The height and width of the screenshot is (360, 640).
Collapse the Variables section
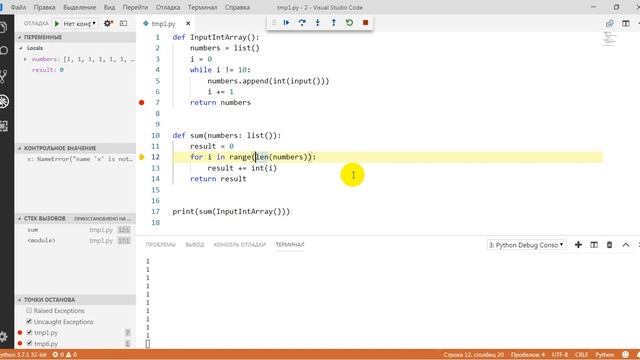(x=76, y=37)
